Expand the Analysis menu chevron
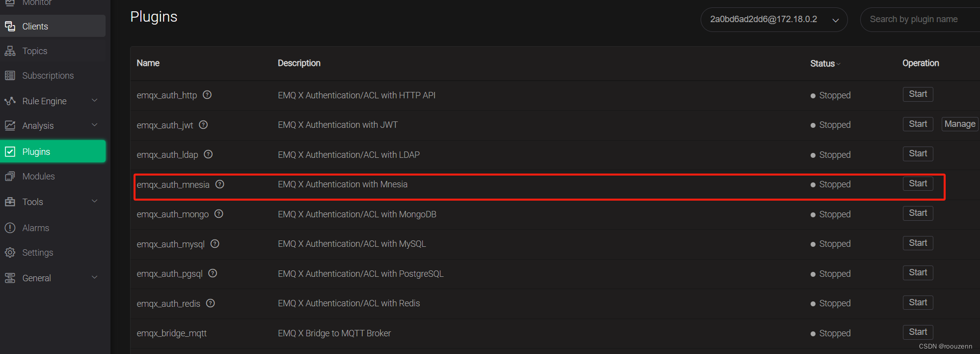The image size is (980, 354). [x=95, y=125]
